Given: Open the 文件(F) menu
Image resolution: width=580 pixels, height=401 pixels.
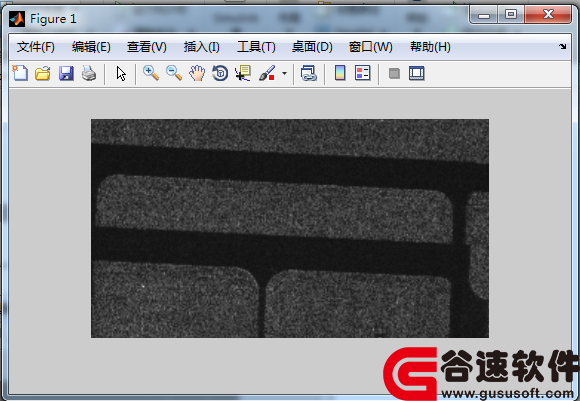Looking at the screenshot, I should 36,47.
